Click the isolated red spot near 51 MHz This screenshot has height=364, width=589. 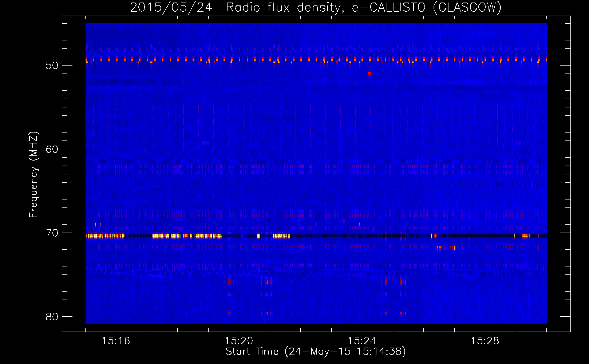click(x=369, y=74)
